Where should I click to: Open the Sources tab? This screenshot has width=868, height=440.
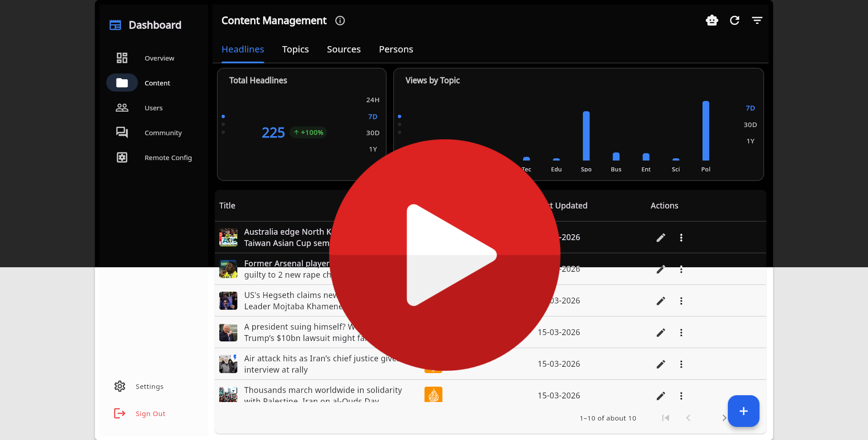pos(344,49)
